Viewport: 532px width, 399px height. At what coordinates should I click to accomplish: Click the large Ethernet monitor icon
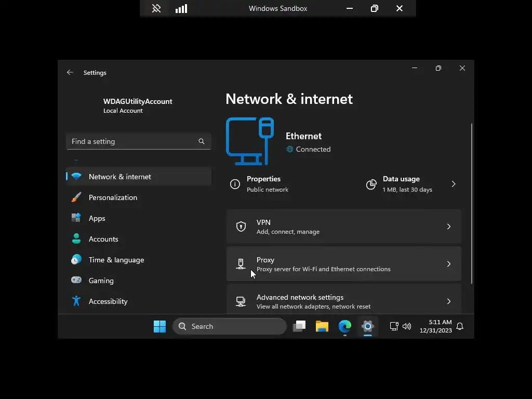click(250, 141)
